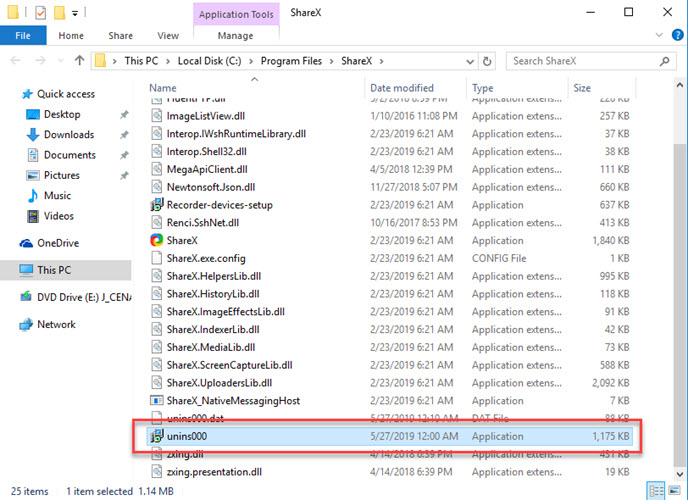Open the Desktop folder in sidebar

(54, 114)
